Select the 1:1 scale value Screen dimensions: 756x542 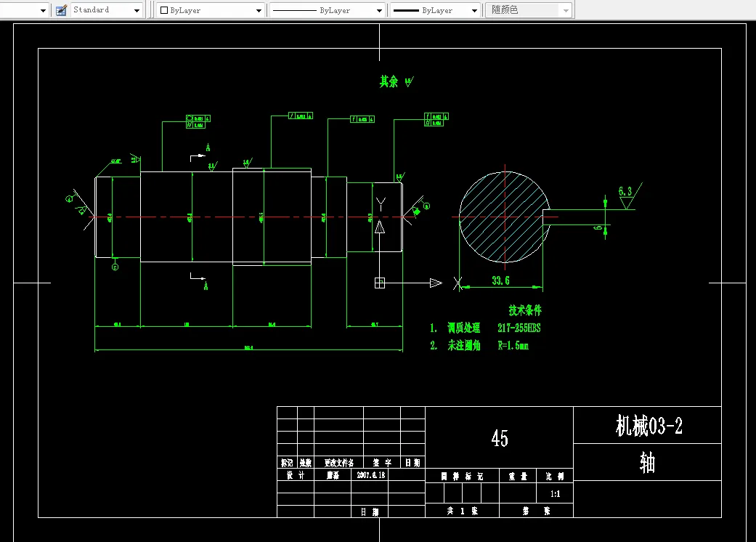point(556,494)
